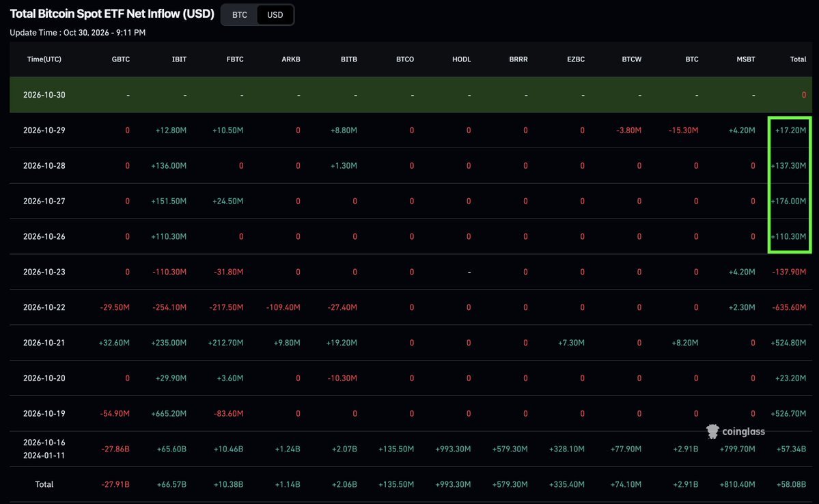Switch the unit toggle to BTC
819x504 pixels.
point(240,14)
